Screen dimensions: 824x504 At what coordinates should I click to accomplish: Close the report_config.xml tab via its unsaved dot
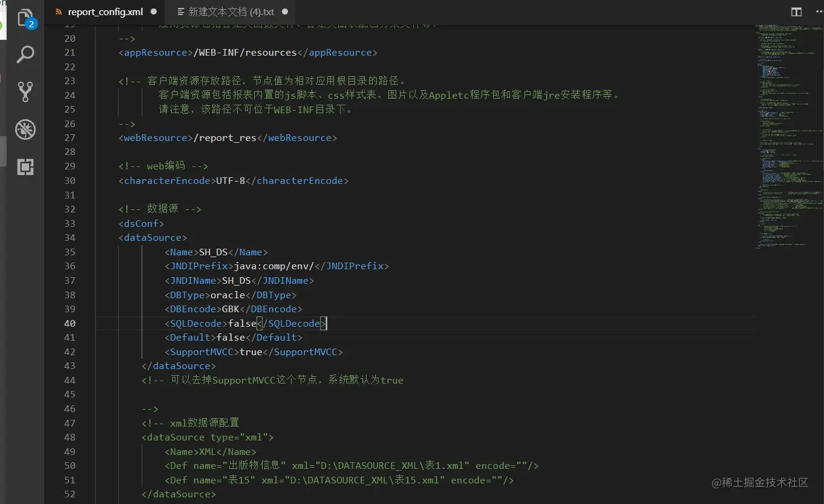pos(153,11)
